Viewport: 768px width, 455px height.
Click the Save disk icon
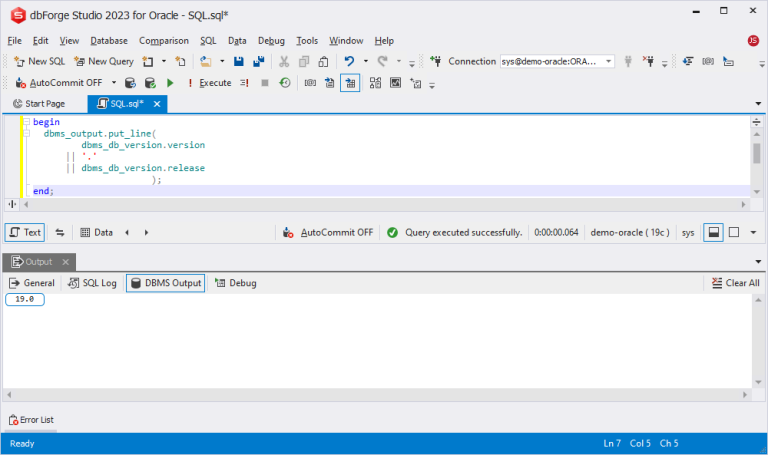click(239, 61)
